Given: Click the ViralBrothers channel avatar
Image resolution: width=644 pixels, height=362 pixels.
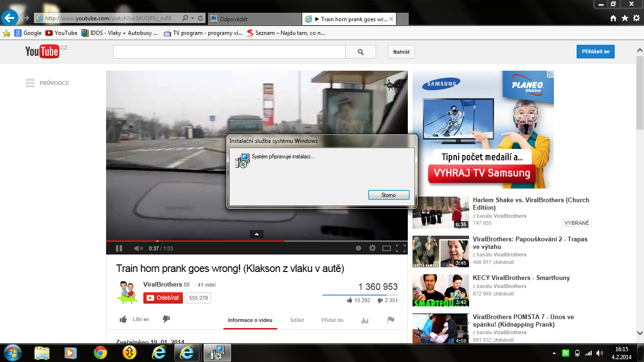Looking at the screenshot, I should pos(127,292).
